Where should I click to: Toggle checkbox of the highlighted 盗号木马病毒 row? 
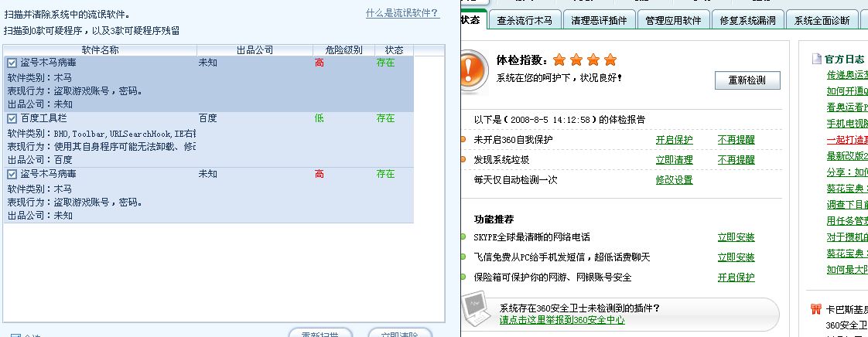(12, 63)
